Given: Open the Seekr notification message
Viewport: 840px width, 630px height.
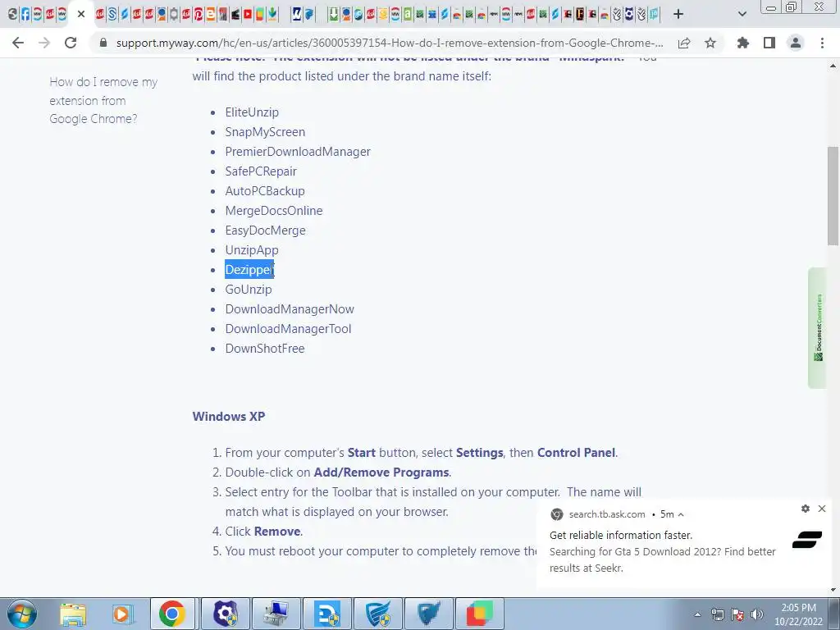Looking at the screenshot, I should (662, 552).
